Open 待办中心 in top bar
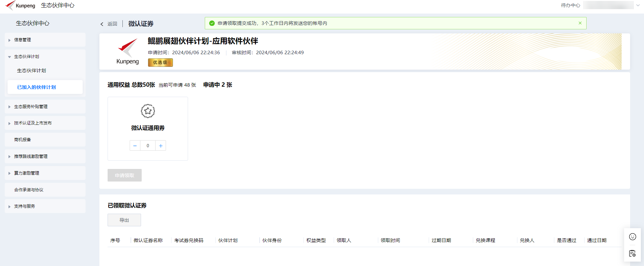 570,5
